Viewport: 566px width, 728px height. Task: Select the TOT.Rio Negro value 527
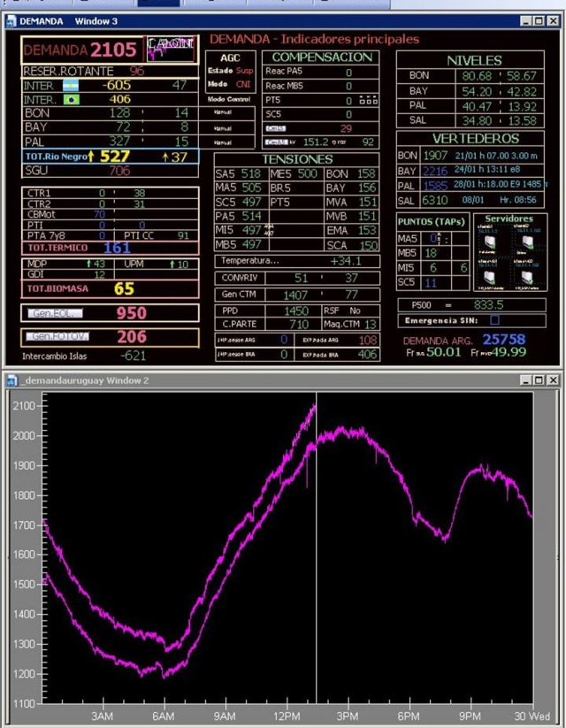115,157
